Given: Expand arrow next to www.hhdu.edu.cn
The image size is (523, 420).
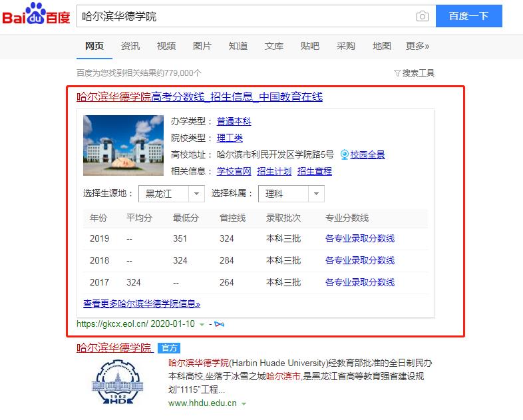Looking at the screenshot, I should tap(244, 403).
